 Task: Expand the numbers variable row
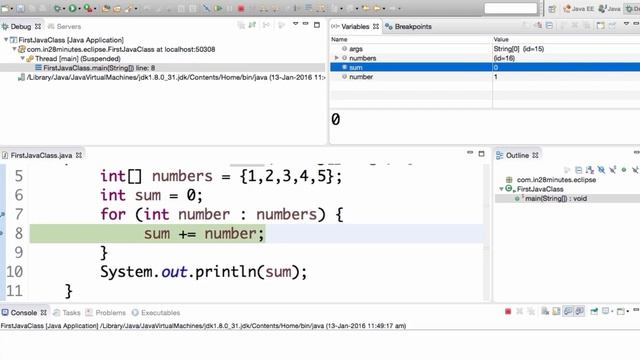(x=337, y=58)
